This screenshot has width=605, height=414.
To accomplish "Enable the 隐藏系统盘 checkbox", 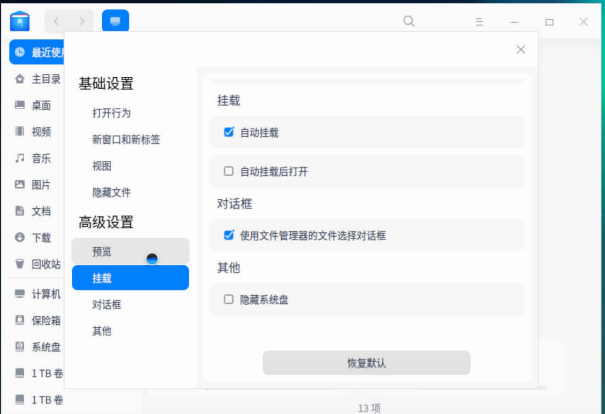I will coord(229,299).
